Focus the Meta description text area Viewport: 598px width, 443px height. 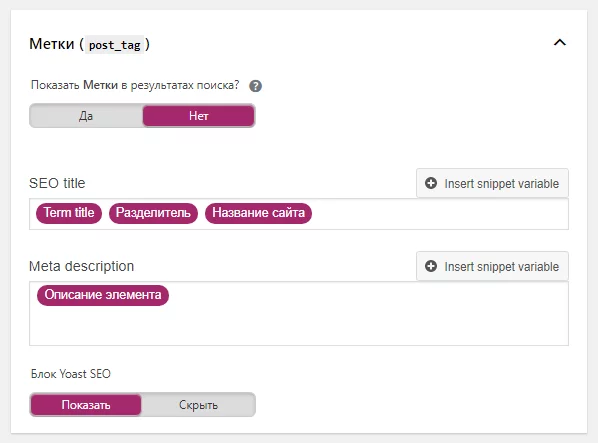[x=299, y=313]
